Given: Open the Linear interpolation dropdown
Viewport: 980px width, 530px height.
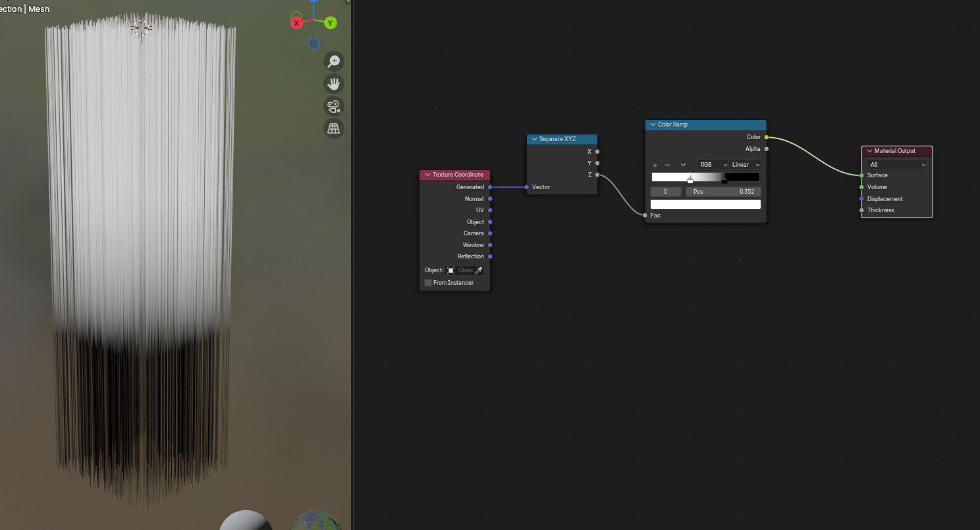Looking at the screenshot, I should 745,165.
